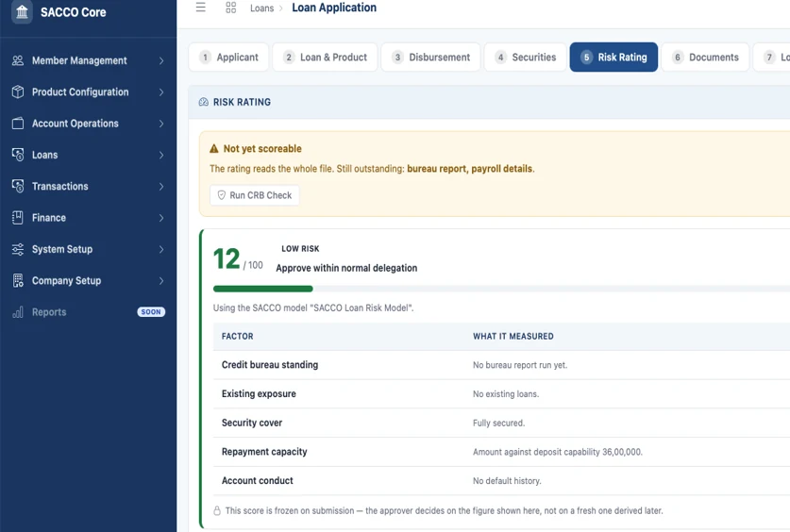Image resolution: width=790 pixels, height=532 pixels.
Task: Click 'bureau report, payroll details' outstanding text
Action: click(470, 169)
